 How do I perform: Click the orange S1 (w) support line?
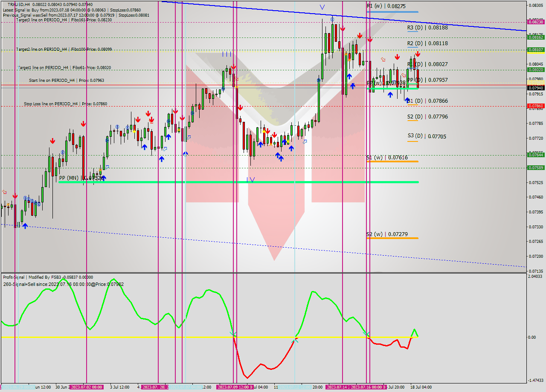tap(392, 162)
